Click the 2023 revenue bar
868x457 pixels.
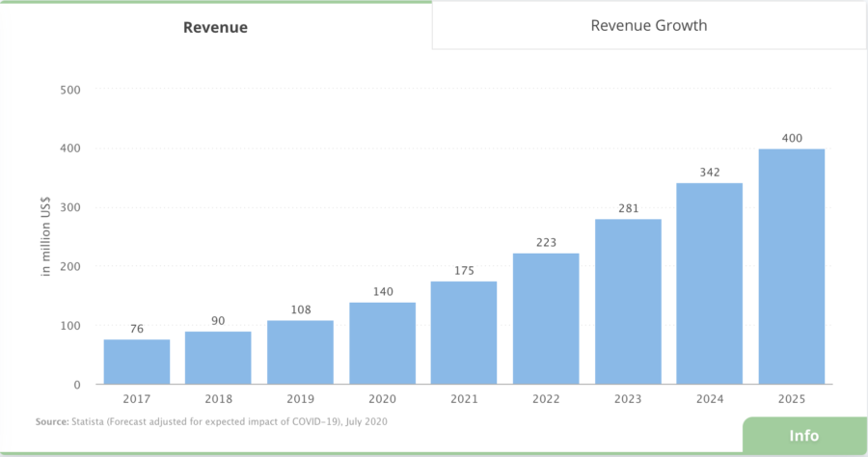point(628,302)
